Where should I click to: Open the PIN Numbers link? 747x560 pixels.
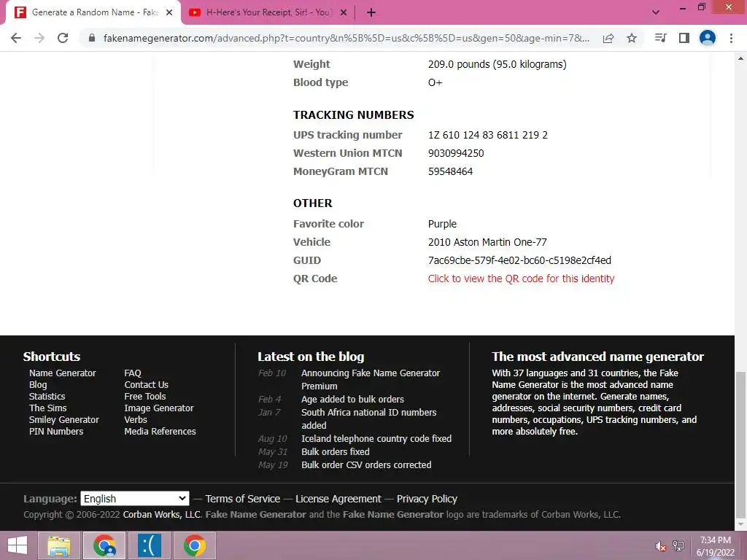pyautogui.click(x=56, y=432)
